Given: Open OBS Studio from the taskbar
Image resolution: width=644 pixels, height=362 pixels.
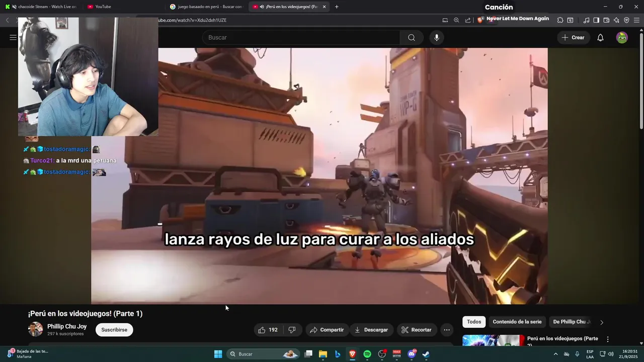Looking at the screenshot, I should point(382,354).
